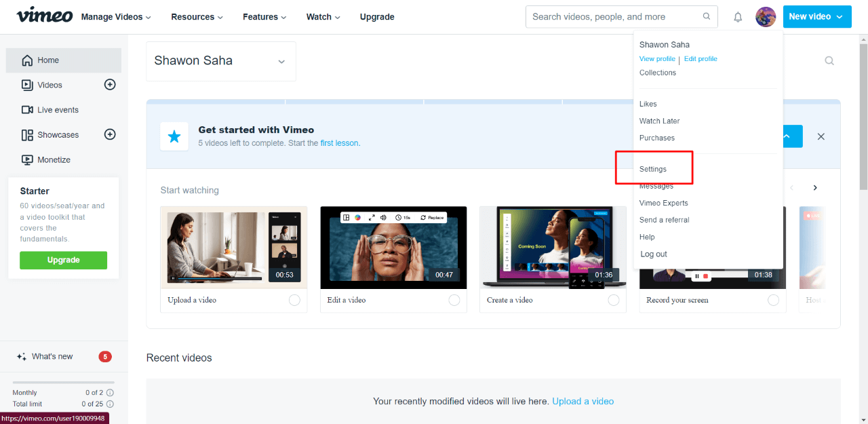Screen dimensions: 868x424
Task: Expand the Features menu
Action: coord(264,17)
